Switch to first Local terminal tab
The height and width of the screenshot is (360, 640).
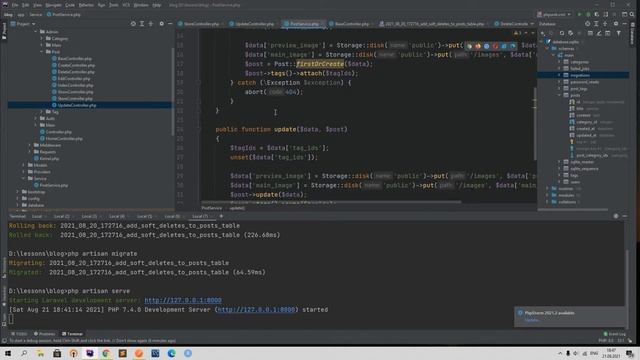click(37, 216)
